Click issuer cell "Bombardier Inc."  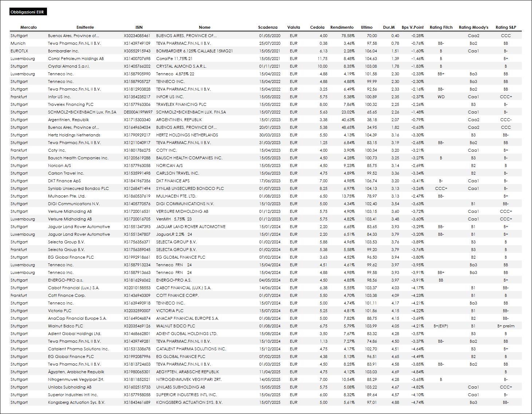[x=63, y=51]
